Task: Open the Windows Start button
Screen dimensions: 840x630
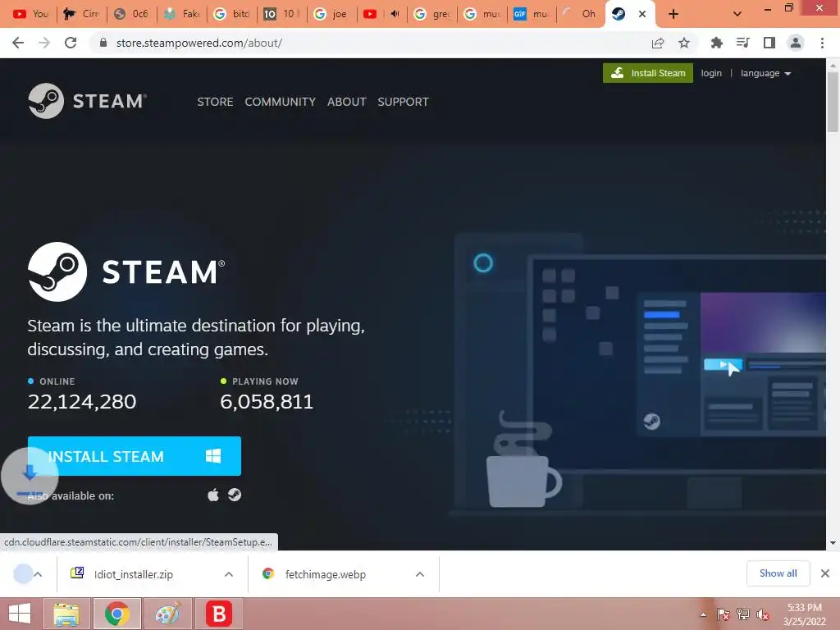Action: coord(20,614)
